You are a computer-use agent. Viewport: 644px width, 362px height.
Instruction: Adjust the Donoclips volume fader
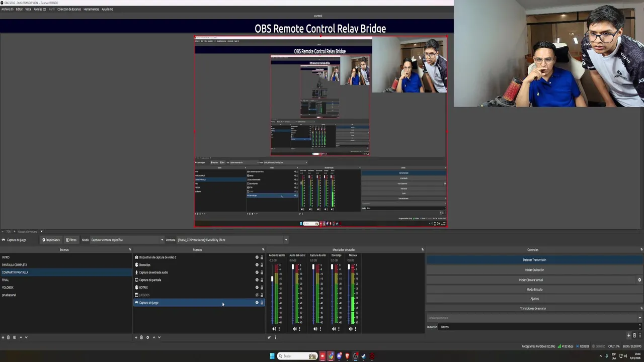(332, 266)
